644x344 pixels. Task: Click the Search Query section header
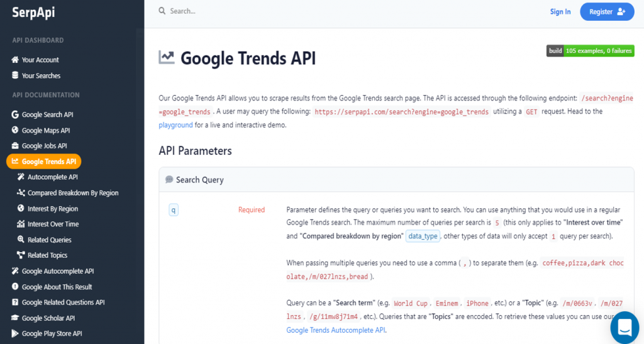coord(396,179)
